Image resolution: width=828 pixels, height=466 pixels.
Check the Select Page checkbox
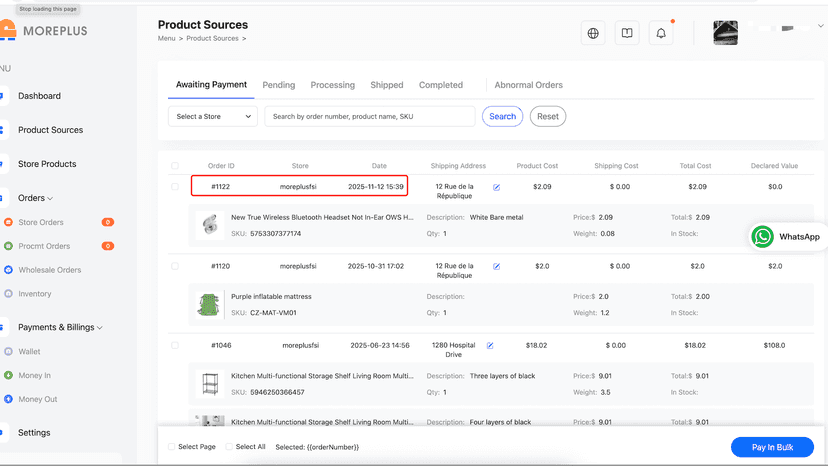172,447
